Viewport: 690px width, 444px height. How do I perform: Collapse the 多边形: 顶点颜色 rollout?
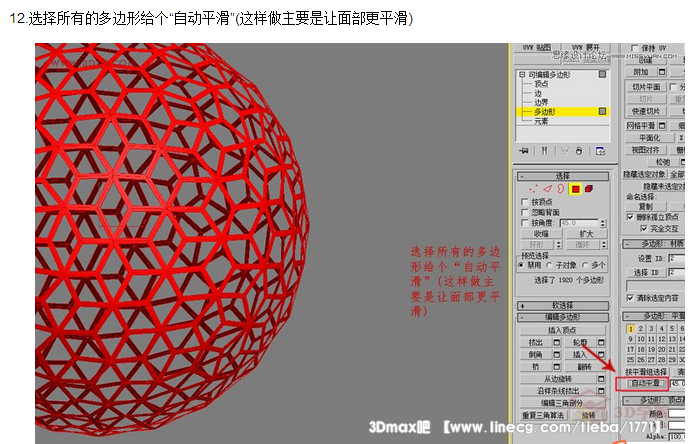point(653,400)
